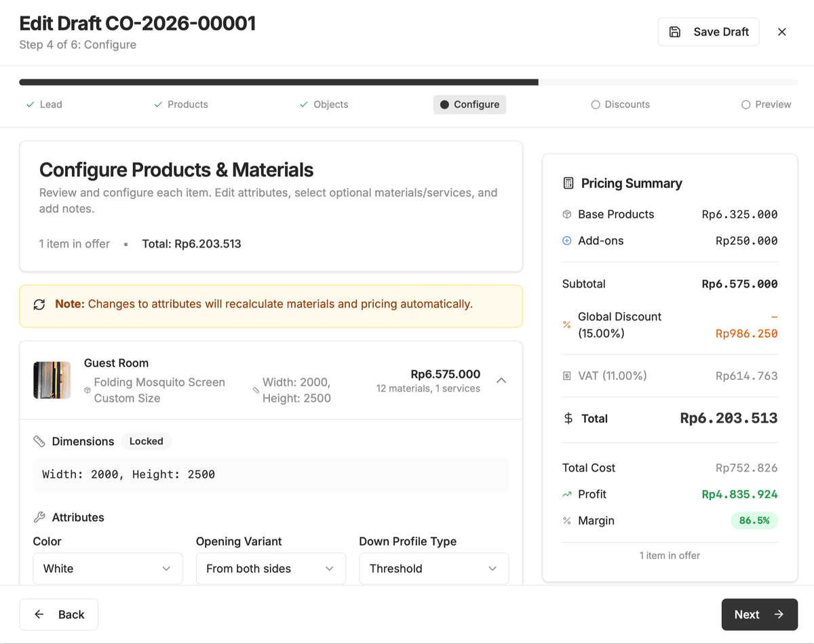This screenshot has height=644, width=814.
Task: Click the Save Draft button
Action: coord(708,31)
